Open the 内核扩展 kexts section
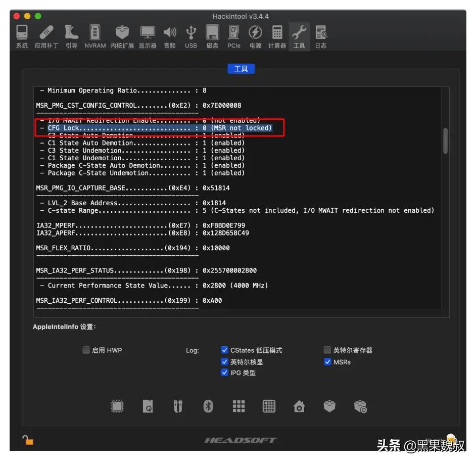476x463 pixels. (122, 37)
